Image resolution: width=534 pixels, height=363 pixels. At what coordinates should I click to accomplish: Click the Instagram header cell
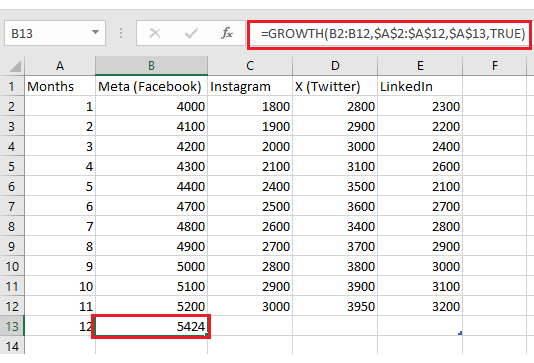coord(250,86)
